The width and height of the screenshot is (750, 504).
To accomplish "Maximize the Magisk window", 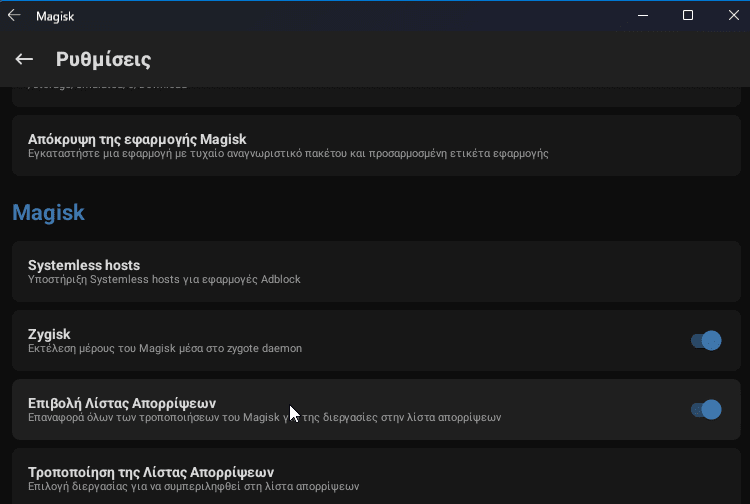I will (688, 15).
